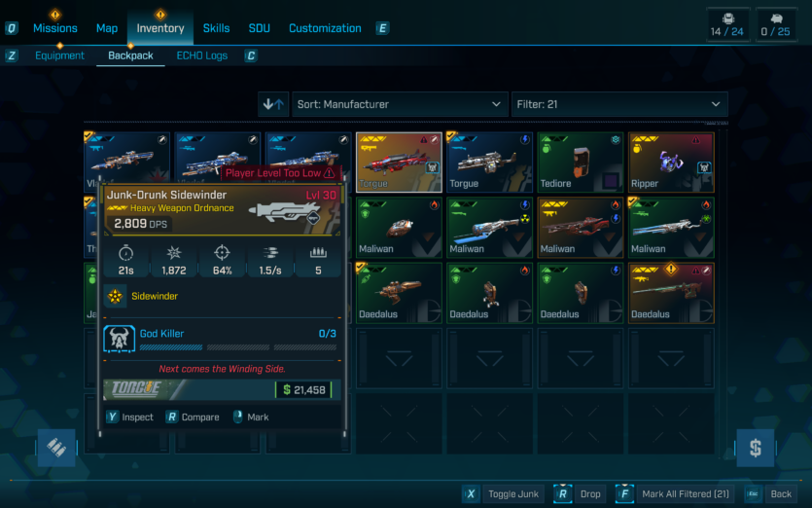Click the Drop button
Image resolution: width=812 pixels, height=508 pixels.
(x=590, y=494)
